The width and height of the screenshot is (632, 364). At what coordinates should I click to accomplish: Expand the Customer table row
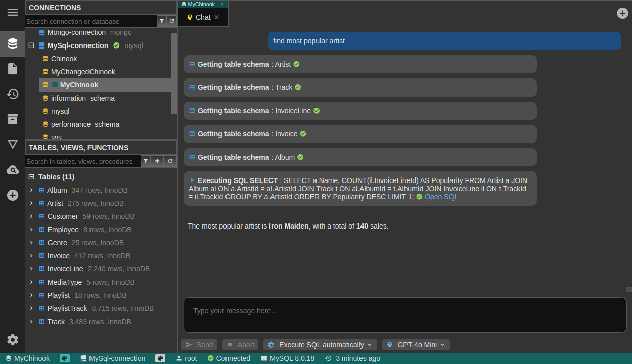(31, 216)
